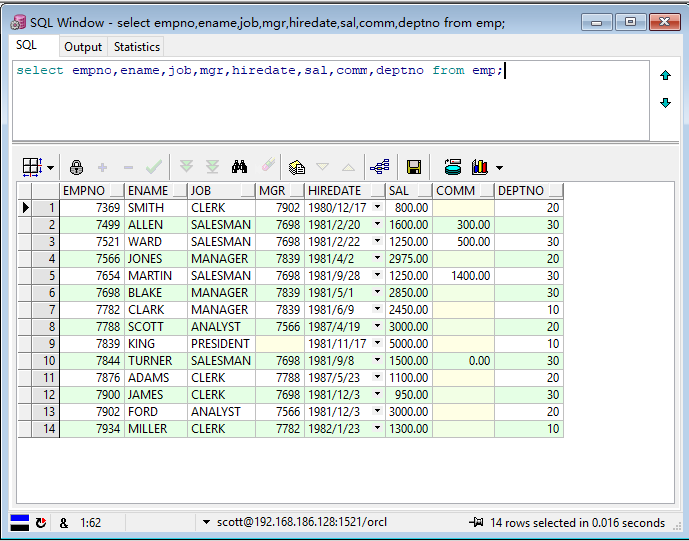Open the connection dropdown in status bar
Screen dimensions: 689x541
[x=206, y=523]
